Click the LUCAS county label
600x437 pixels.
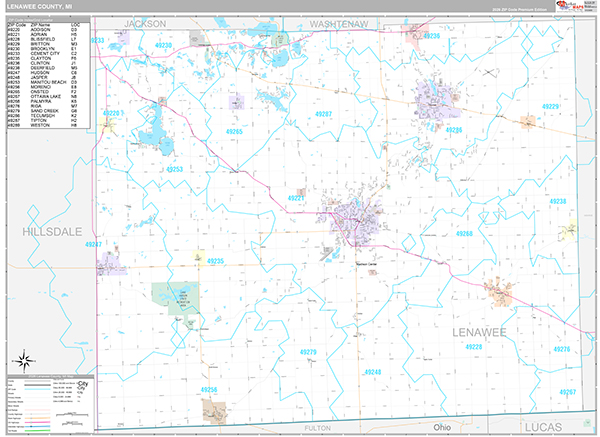[x=527, y=426]
